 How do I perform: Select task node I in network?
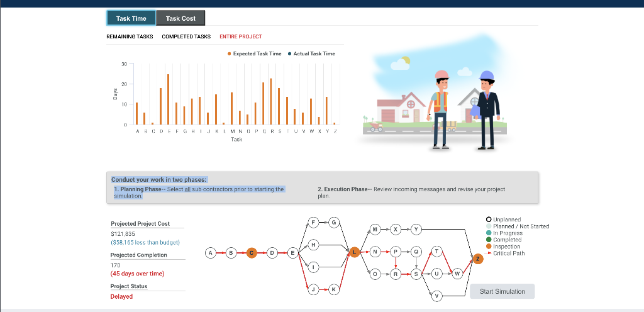pos(313,267)
